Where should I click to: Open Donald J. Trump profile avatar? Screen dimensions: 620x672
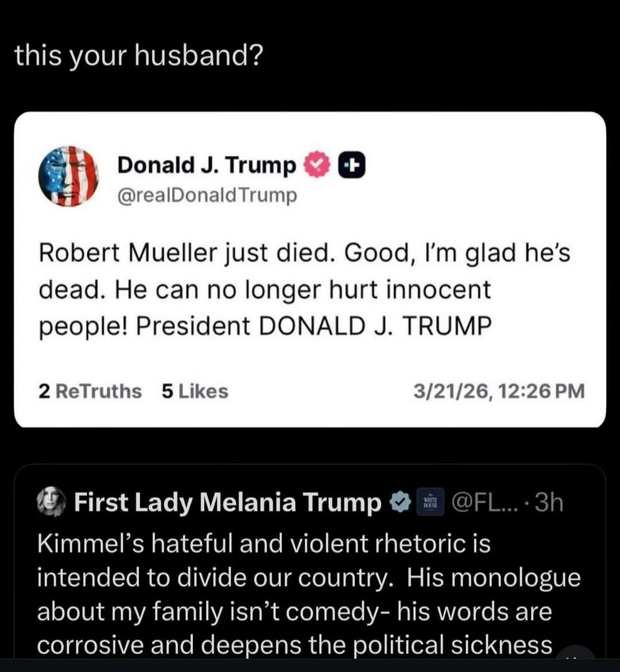[x=68, y=177]
